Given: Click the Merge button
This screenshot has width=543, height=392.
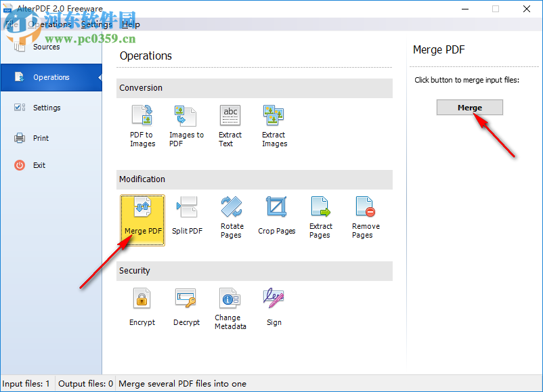Looking at the screenshot, I should click(470, 108).
